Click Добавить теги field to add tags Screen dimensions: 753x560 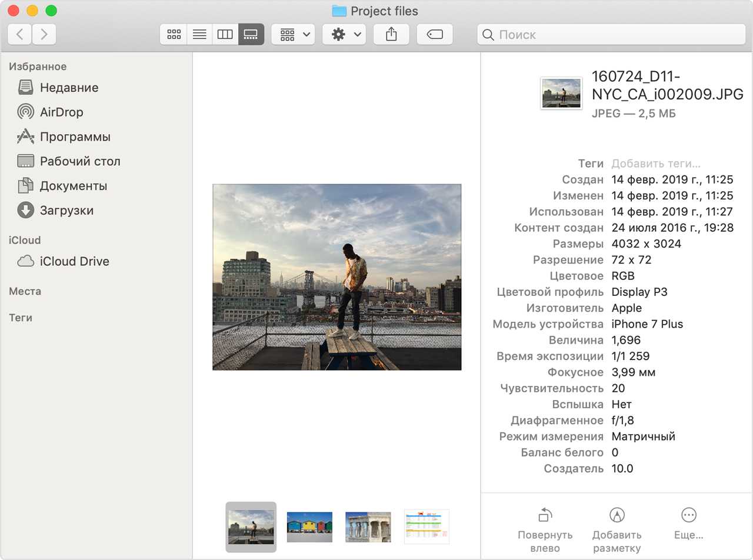656,164
